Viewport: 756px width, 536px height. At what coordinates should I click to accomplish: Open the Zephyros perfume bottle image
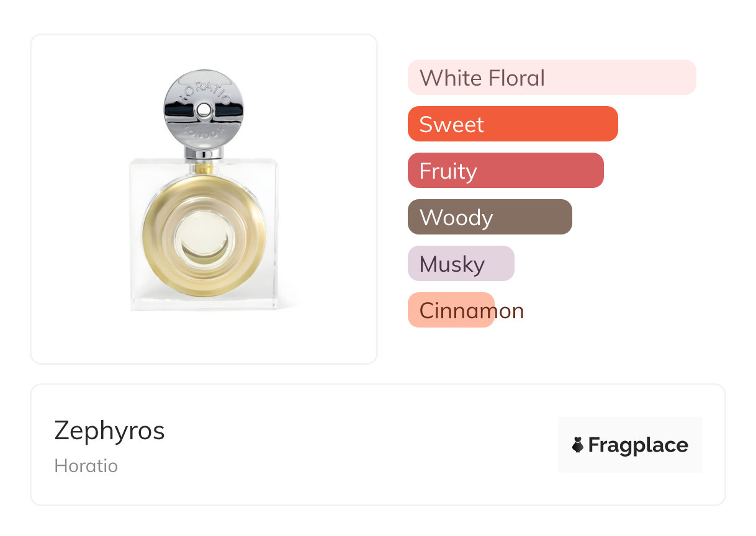pos(204,199)
